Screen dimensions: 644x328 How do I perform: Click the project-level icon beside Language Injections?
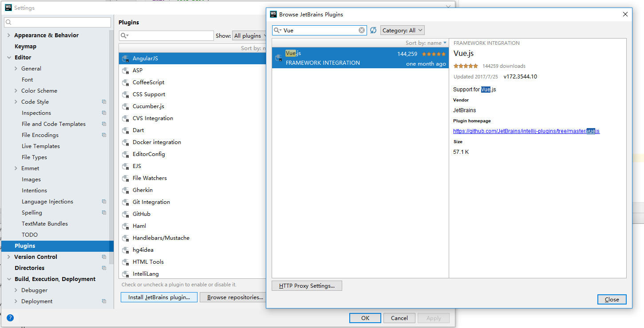click(x=104, y=202)
